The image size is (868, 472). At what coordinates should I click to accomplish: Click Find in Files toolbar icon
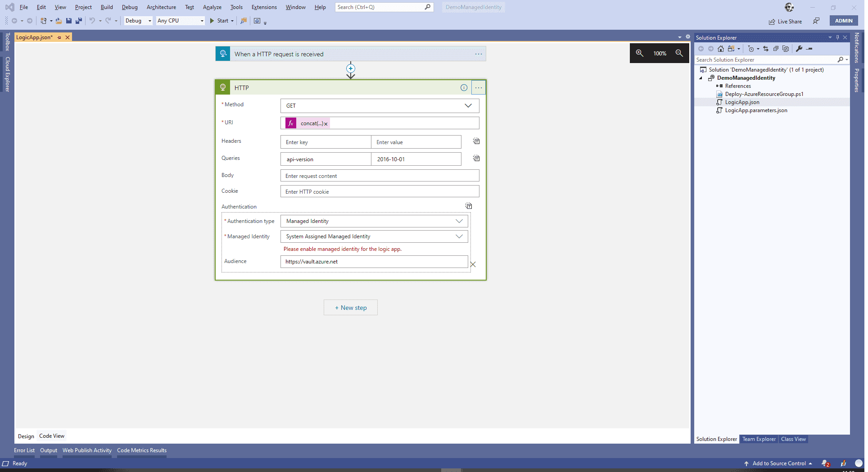[244, 21]
